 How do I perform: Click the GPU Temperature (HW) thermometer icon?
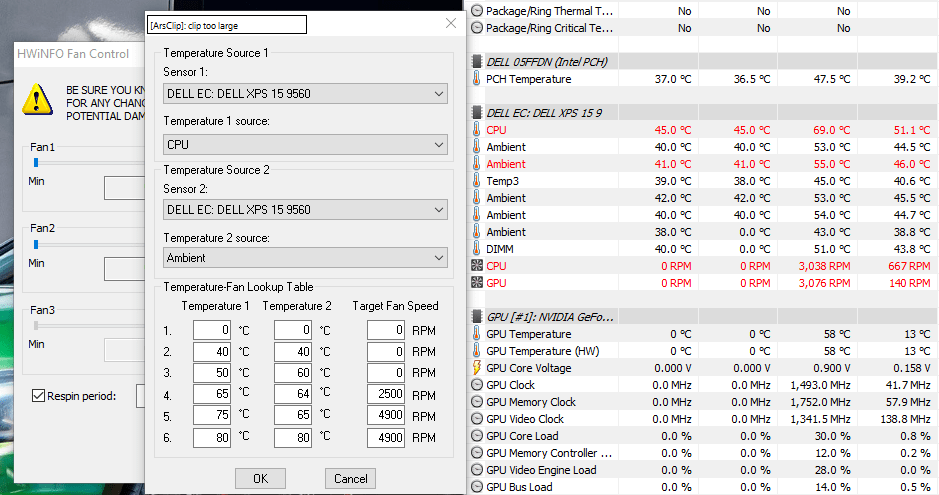pos(477,351)
